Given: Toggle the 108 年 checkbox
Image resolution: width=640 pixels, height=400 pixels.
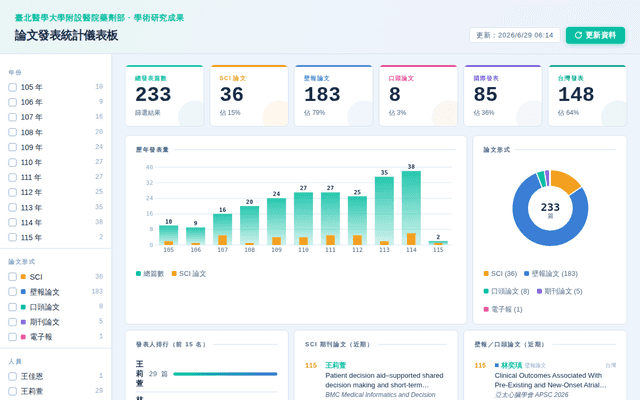Looking at the screenshot, I should tap(13, 132).
